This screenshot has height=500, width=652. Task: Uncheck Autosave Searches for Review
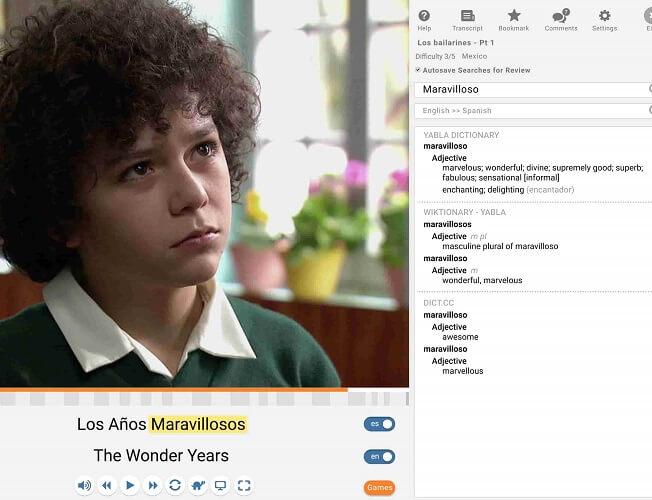click(418, 70)
